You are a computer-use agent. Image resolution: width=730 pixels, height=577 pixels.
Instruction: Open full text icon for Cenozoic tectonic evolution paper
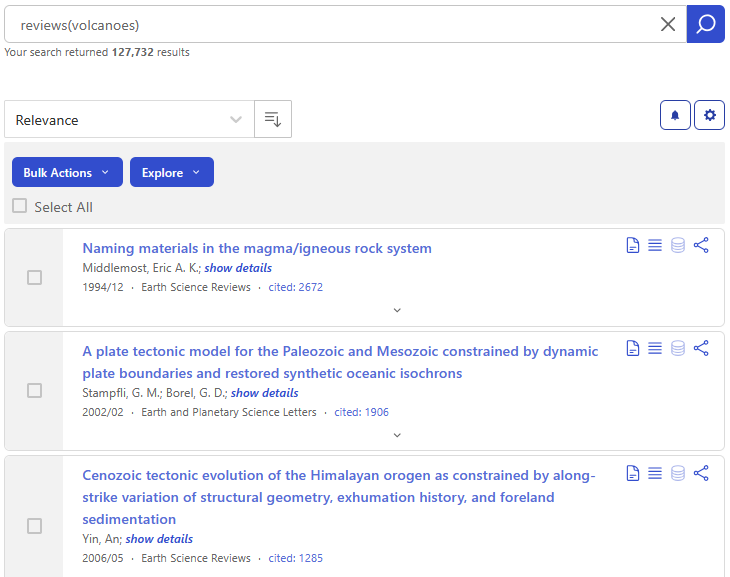coord(633,473)
